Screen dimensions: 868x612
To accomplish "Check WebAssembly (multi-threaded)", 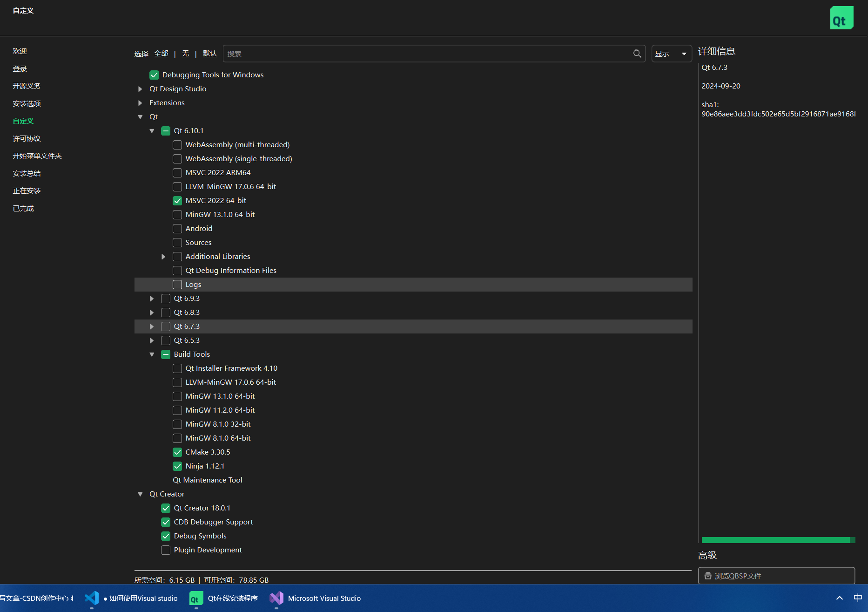I will coord(177,145).
